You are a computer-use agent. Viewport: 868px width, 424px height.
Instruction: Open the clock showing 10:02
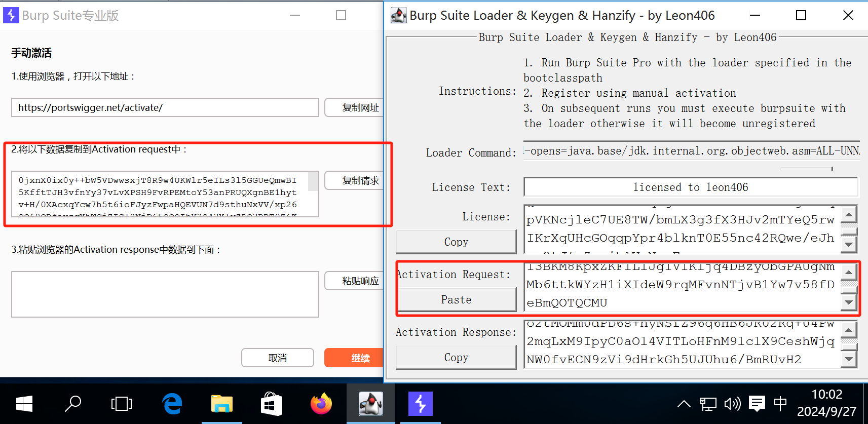point(826,403)
